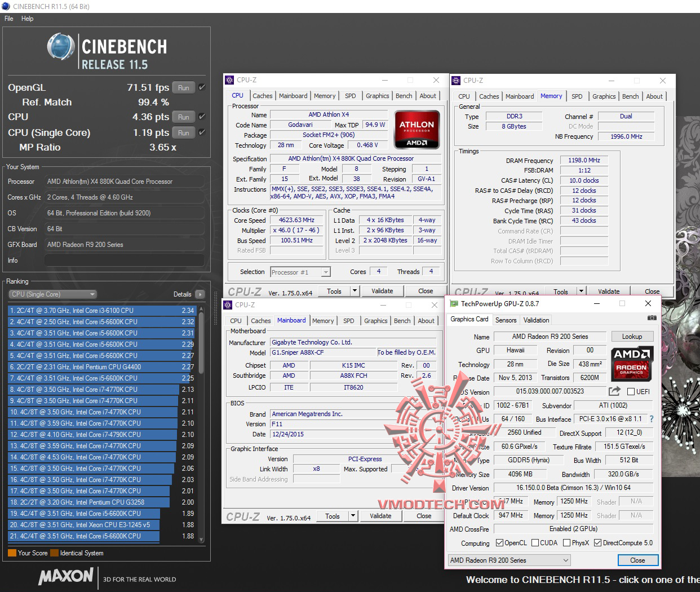
Task: Click the Core Speed value 4623.63 MHz
Action: (x=297, y=220)
